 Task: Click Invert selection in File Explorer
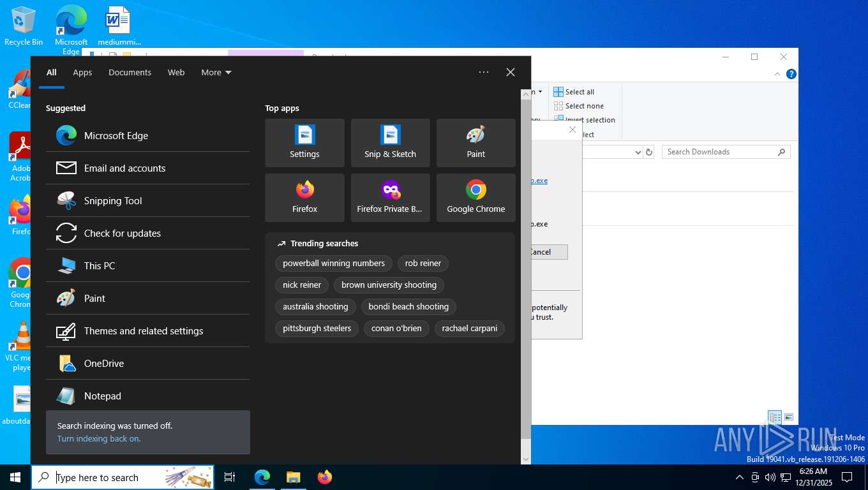pyautogui.click(x=584, y=120)
